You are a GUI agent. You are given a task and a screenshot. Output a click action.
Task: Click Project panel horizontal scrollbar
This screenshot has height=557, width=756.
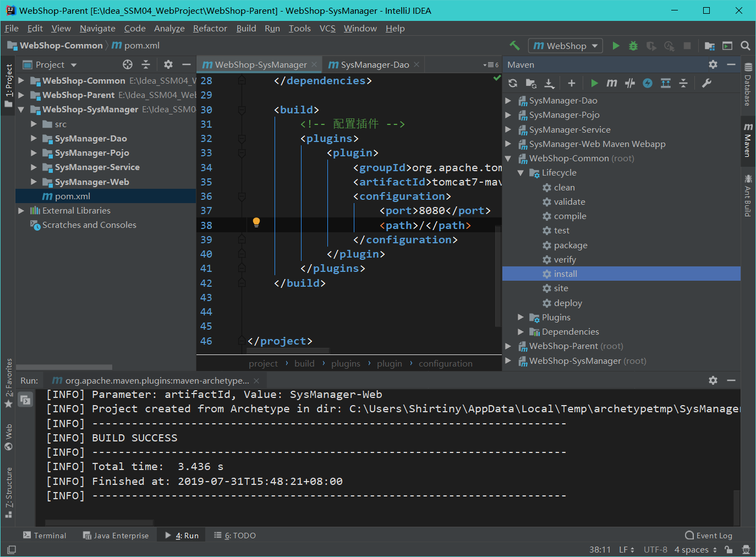tap(64, 367)
